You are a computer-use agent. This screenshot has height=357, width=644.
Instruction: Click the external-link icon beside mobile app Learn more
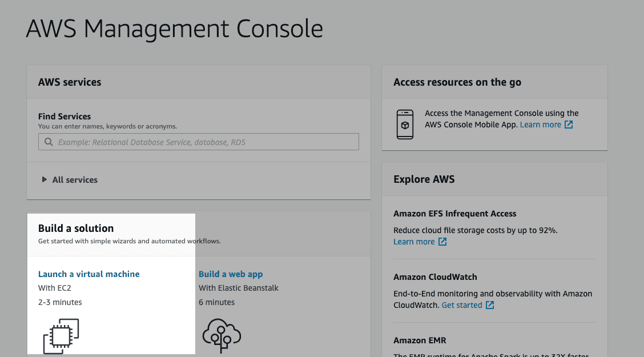click(568, 124)
